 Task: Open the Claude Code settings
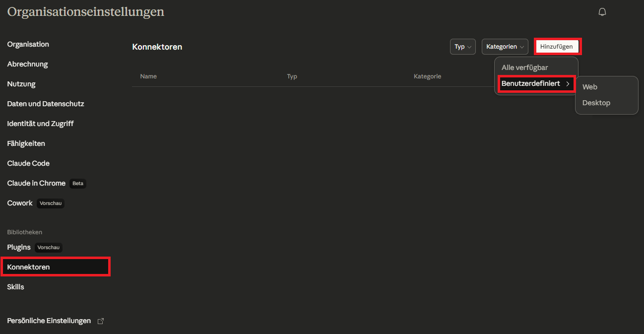tap(28, 163)
